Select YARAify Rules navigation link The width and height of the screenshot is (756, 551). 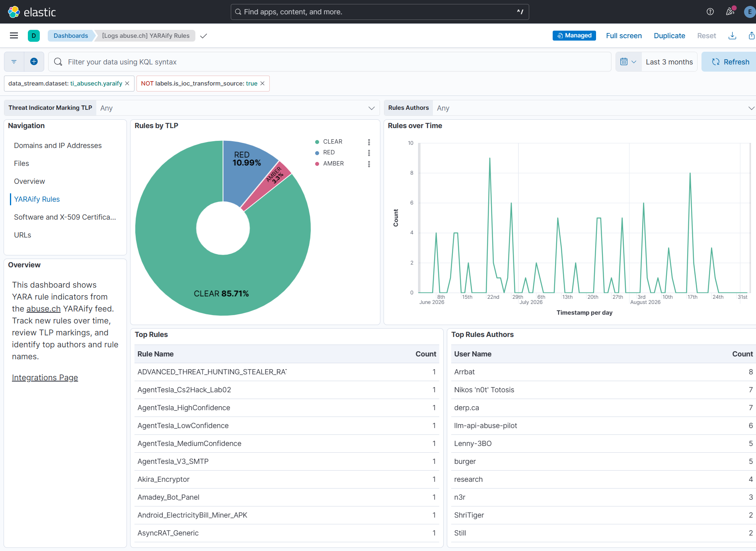point(37,199)
